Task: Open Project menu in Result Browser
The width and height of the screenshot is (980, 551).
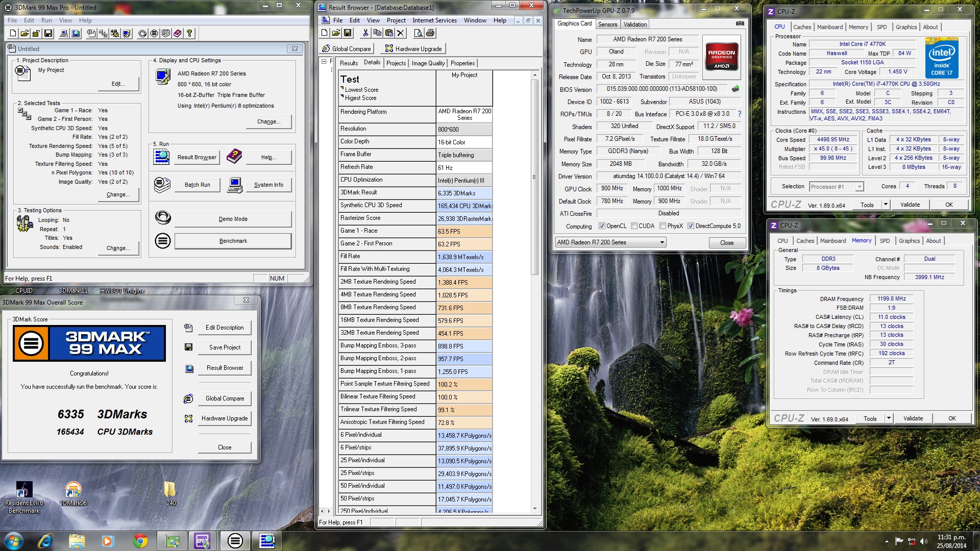Action: pyautogui.click(x=396, y=20)
